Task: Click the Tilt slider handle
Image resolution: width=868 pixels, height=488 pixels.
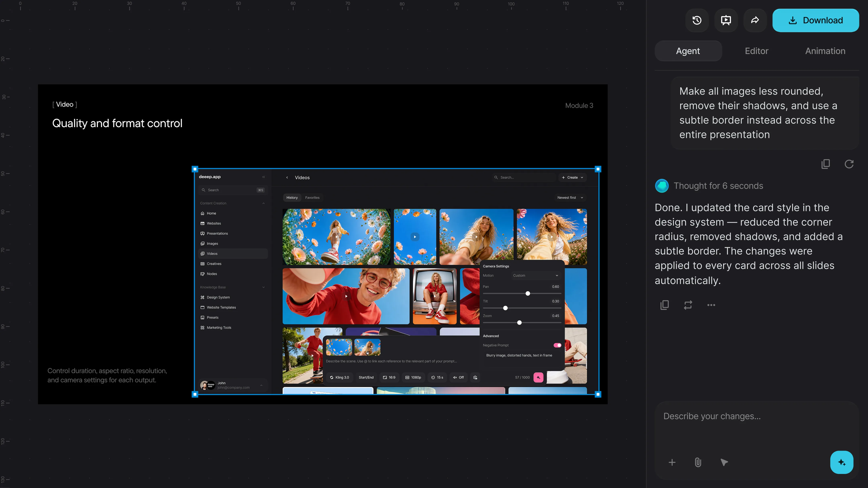Action: [505, 308]
